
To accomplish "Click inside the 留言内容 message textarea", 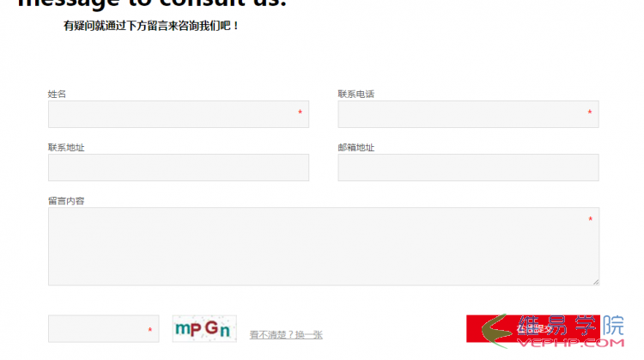I will click(x=324, y=247).
